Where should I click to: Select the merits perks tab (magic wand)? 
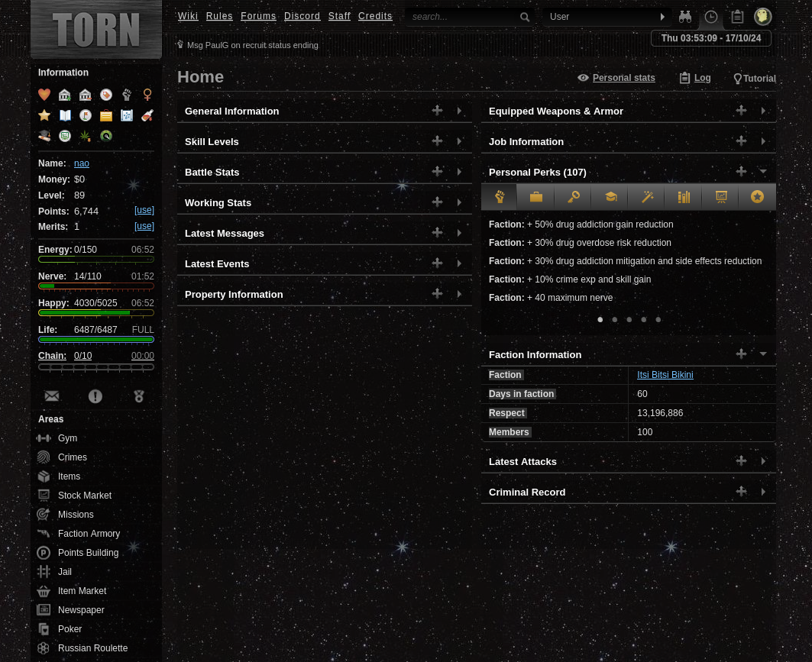coord(647,196)
